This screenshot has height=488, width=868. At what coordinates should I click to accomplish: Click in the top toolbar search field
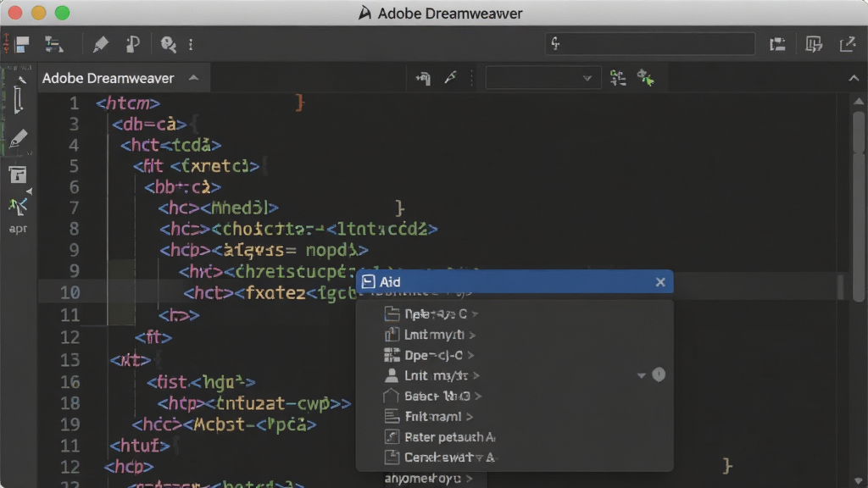(x=650, y=44)
